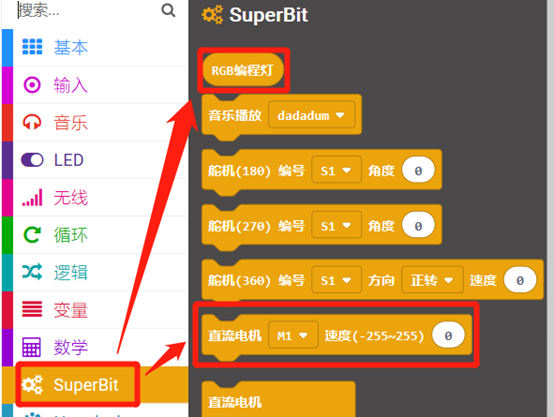Click the SuperBit gears icon in sidebar
554x417 pixels.
(x=32, y=384)
